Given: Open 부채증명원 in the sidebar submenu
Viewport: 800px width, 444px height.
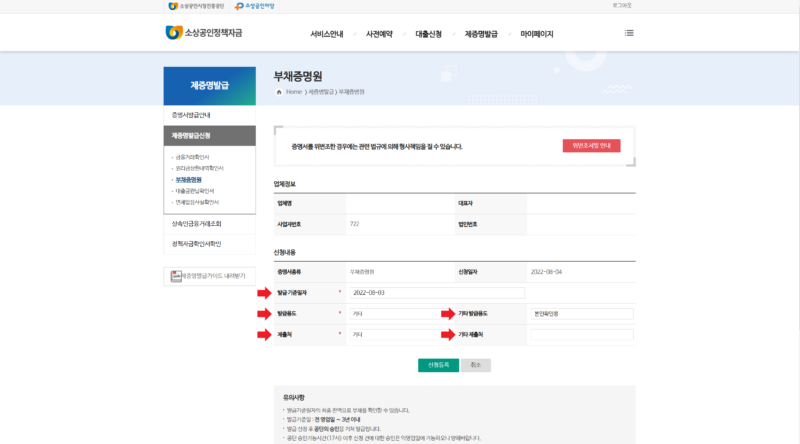Looking at the screenshot, I should click(x=188, y=180).
